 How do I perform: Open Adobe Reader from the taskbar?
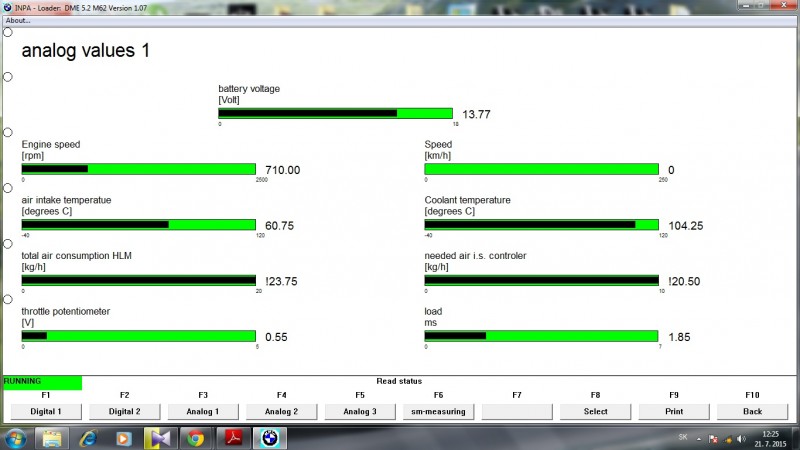pos(233,439)
